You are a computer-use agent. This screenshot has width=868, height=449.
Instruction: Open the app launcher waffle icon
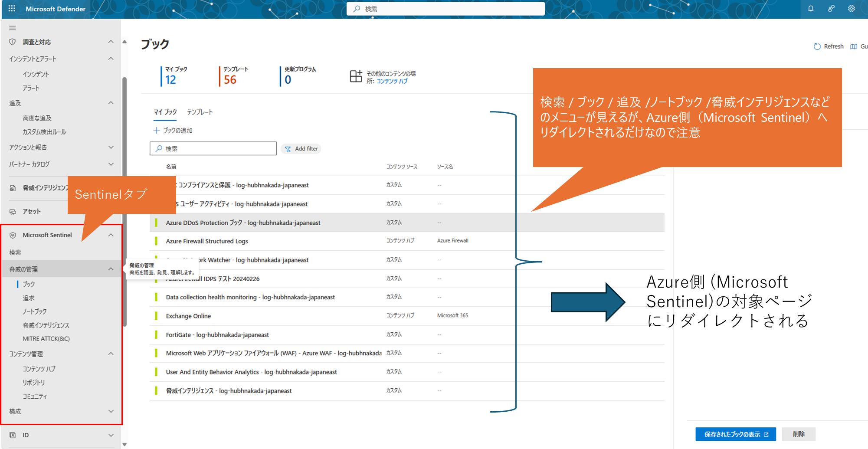[12, 9]
